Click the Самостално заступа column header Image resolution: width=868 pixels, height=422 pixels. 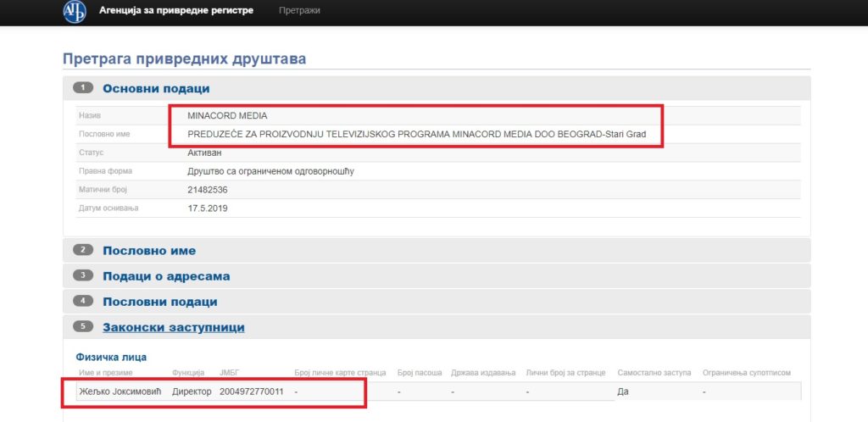click(x=654, y=374)
